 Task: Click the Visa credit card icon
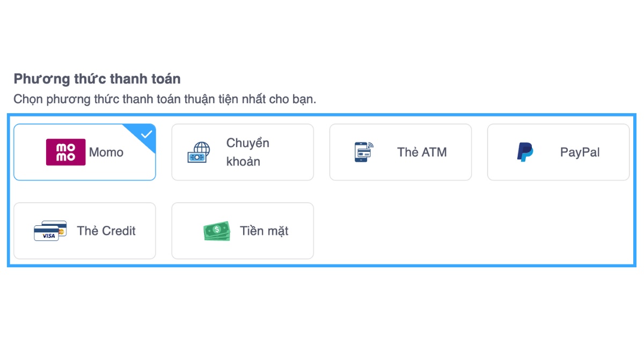(x=50, y=231)
